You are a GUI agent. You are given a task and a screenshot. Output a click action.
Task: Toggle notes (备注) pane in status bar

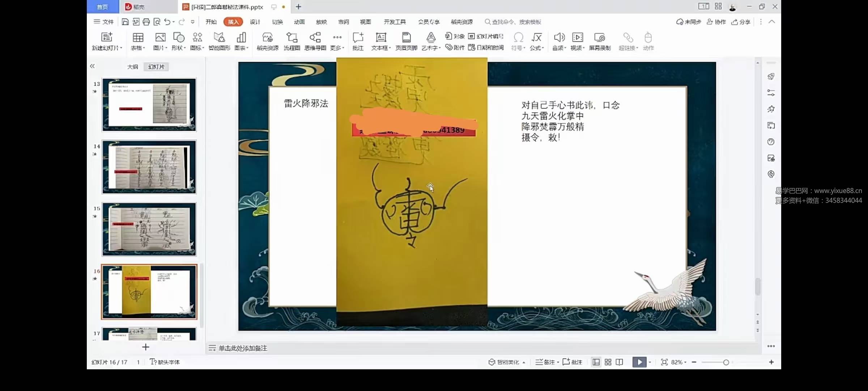(x=545, y=362)
